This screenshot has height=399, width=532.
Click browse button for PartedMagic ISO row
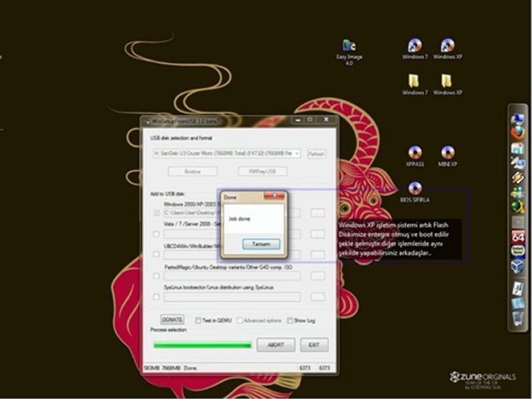(x=318, y=276)
